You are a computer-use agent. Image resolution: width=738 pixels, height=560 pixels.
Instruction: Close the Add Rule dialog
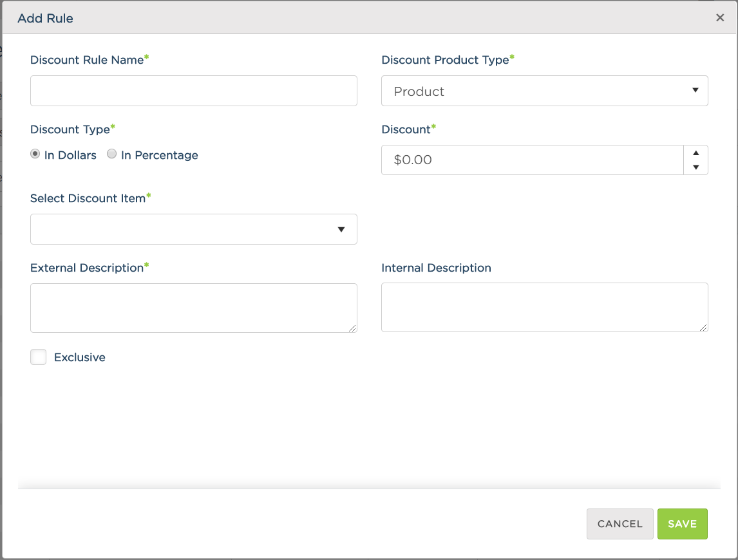(719, 18)
